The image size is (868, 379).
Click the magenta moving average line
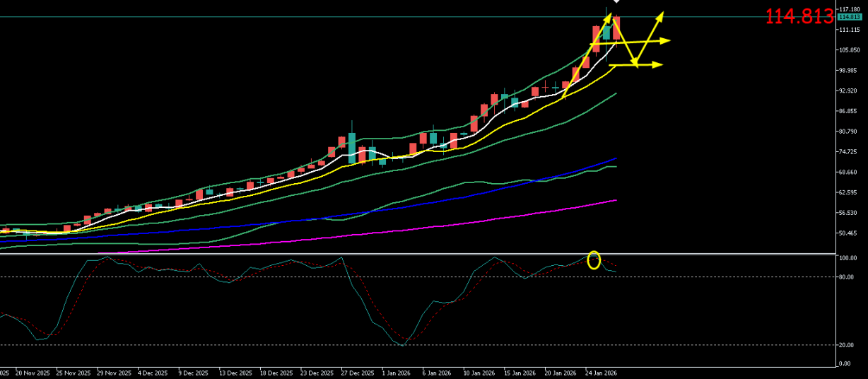(x=495, y=218)
